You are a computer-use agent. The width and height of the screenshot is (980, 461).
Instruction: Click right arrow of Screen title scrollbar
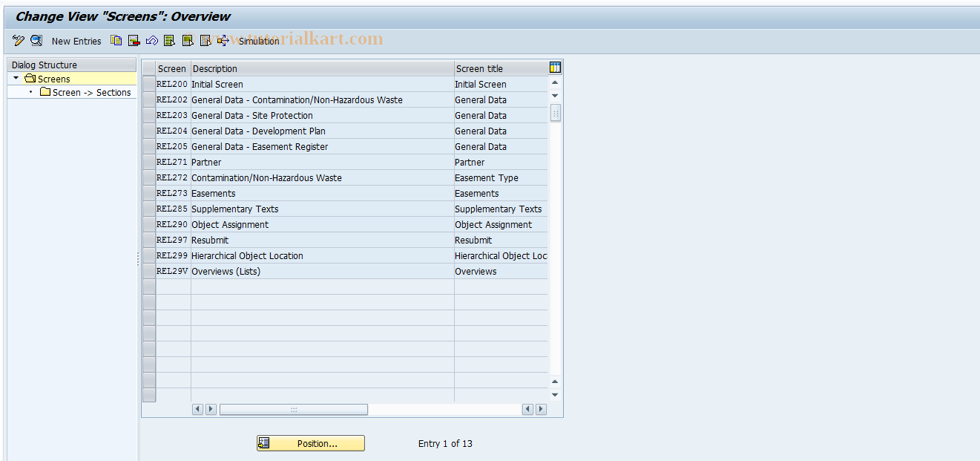point(541,409)
